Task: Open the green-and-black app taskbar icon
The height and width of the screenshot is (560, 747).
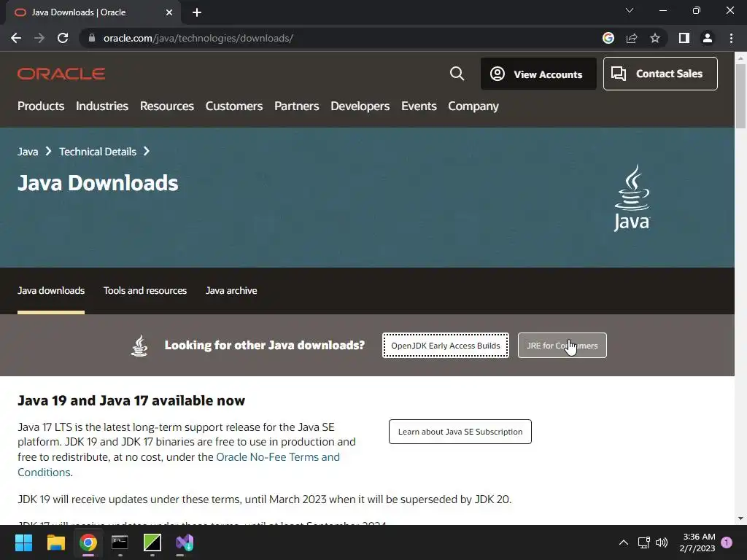Action: pyautogui.click(x=152, y=542)
